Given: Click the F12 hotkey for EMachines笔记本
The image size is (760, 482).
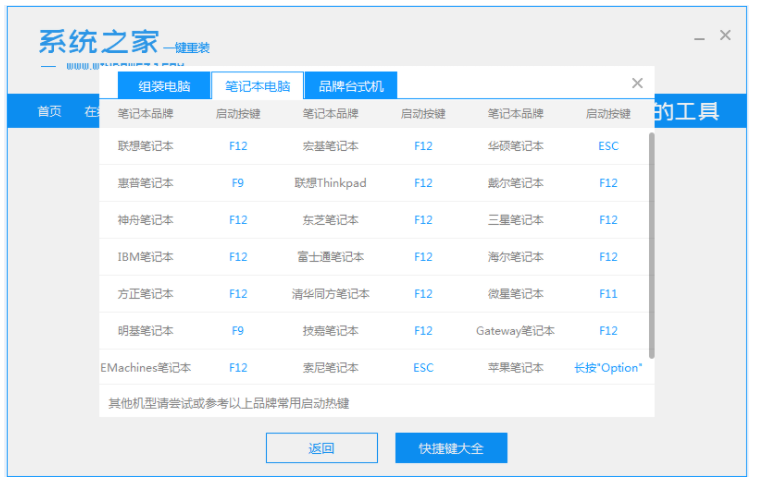Looking at the screenshot, I should (238, 368).
